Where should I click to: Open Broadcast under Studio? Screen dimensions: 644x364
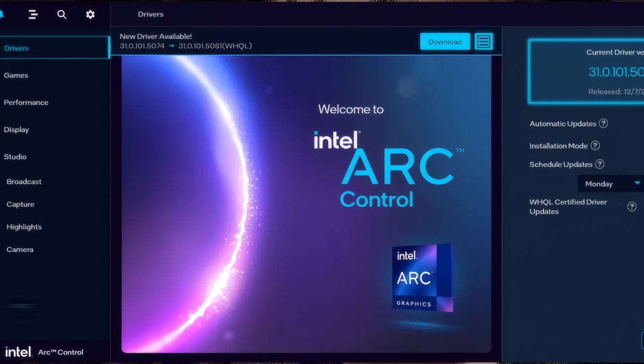(24, 181)
